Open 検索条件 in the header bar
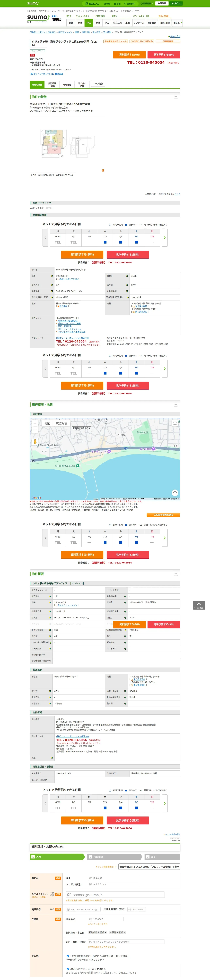210x980 pixels. [x=129, y=3]
